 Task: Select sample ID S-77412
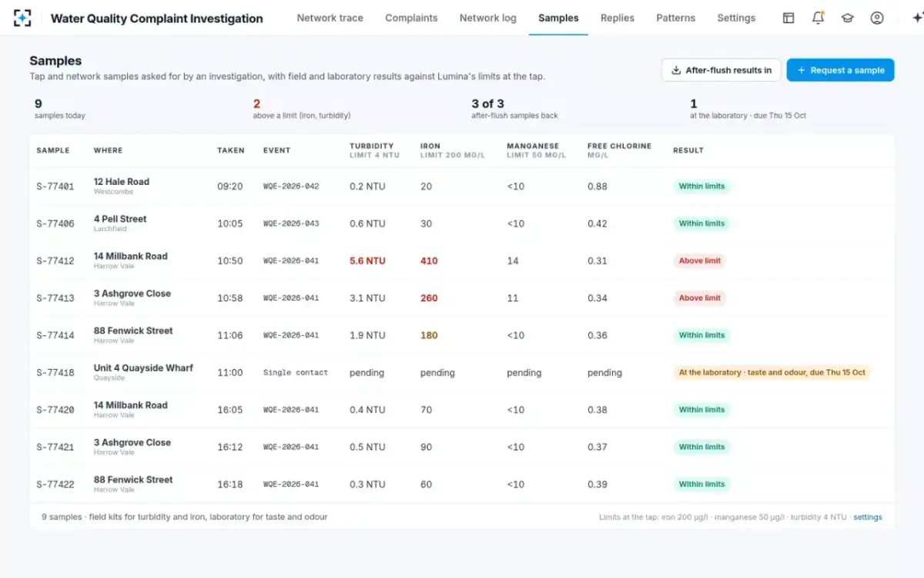point(55,260)
